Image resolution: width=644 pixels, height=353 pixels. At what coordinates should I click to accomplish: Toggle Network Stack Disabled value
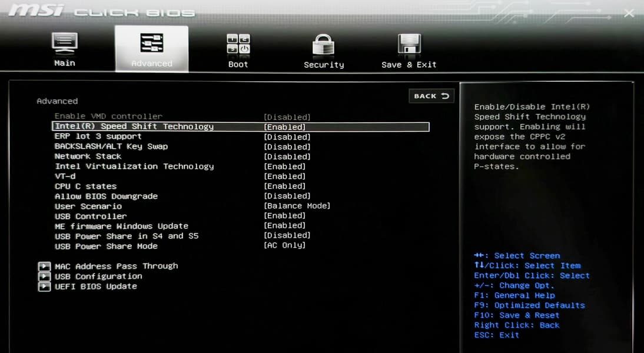point(287,156)
